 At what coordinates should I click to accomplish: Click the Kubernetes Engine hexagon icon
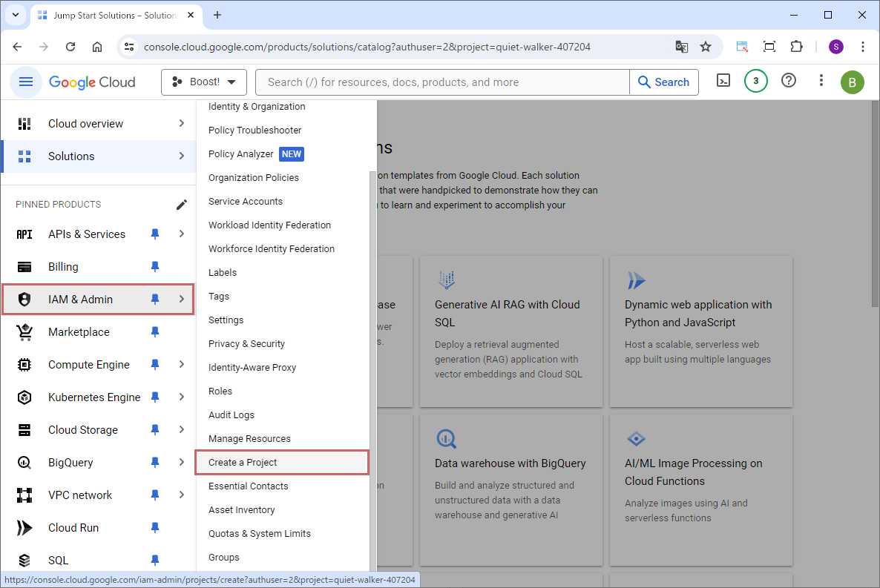coord(24,397)
